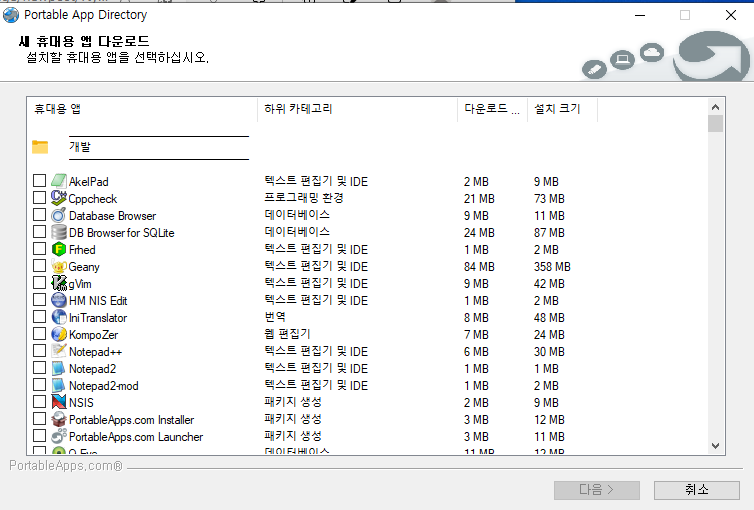Image resolution: width=754 pixels, height=510 pixels.
Task: Check the HM NIS Edit checkbox
Action: (39, 300)
